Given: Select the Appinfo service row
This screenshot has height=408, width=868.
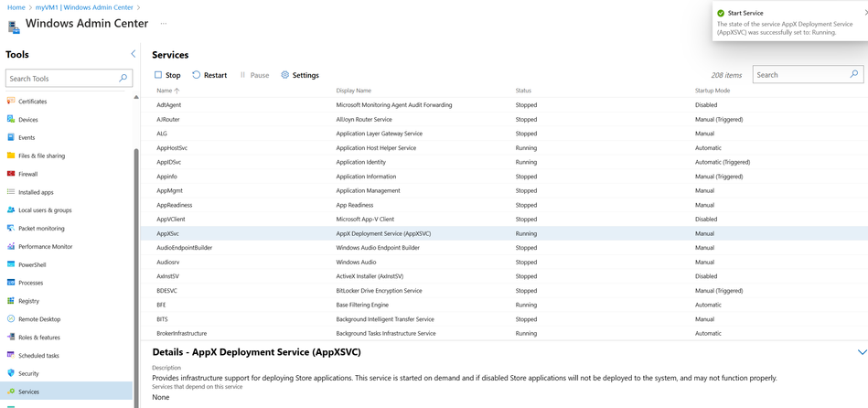Looking at the screenshot, I should pyautogui.click(x=504, y=176).
